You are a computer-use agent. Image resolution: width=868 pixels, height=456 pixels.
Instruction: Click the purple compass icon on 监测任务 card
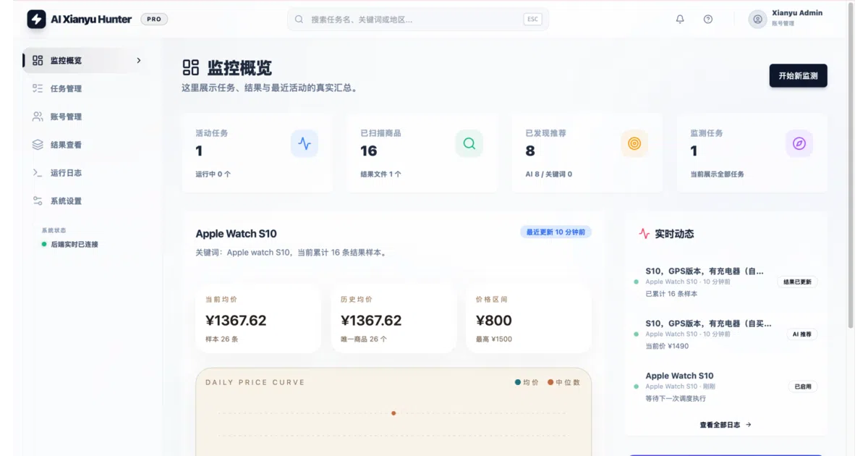click(x=799, y=143)
